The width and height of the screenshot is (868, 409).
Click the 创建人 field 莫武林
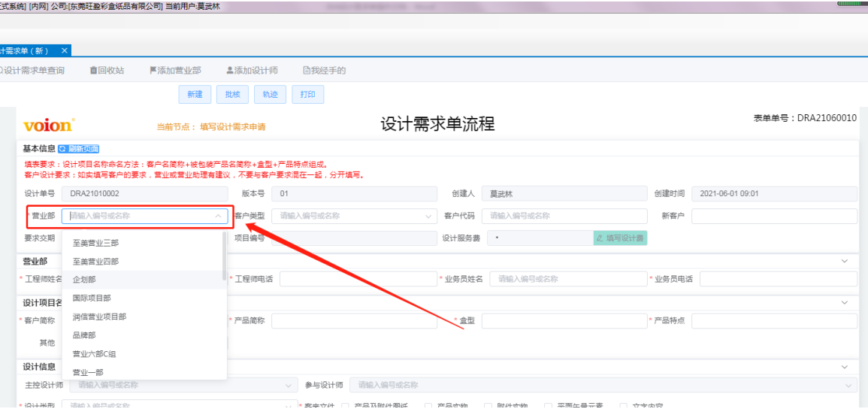pyautogui.click(x=564, y=194)
